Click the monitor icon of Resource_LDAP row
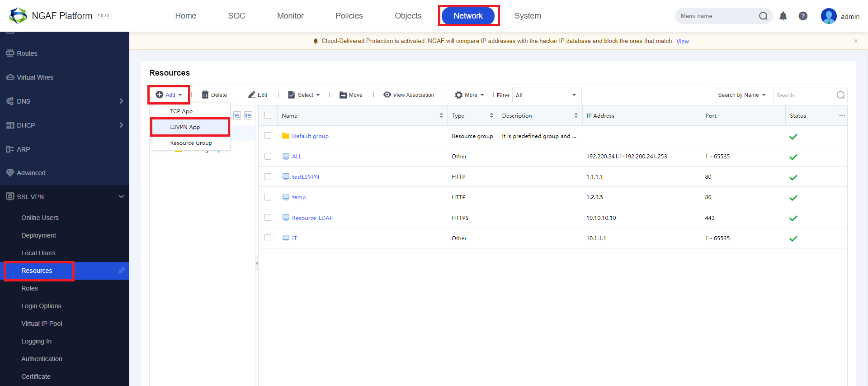 [x=286, y=218]
